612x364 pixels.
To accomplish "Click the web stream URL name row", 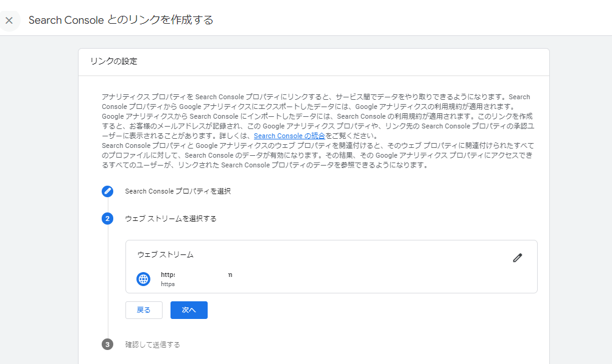I will (x=197, y=275).
